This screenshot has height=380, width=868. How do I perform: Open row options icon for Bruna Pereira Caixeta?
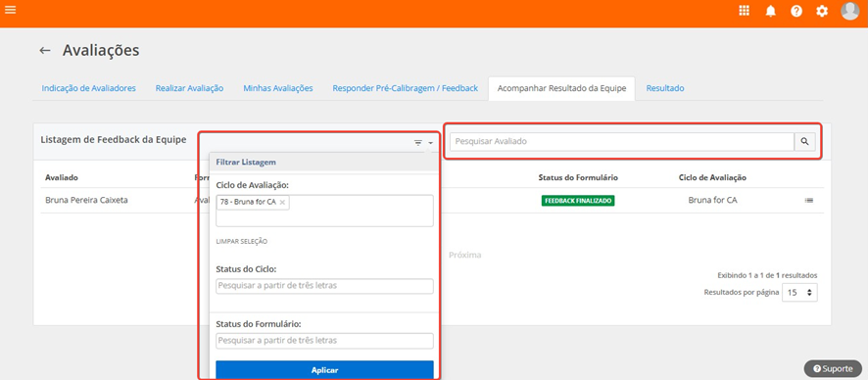tap(809, 200)
